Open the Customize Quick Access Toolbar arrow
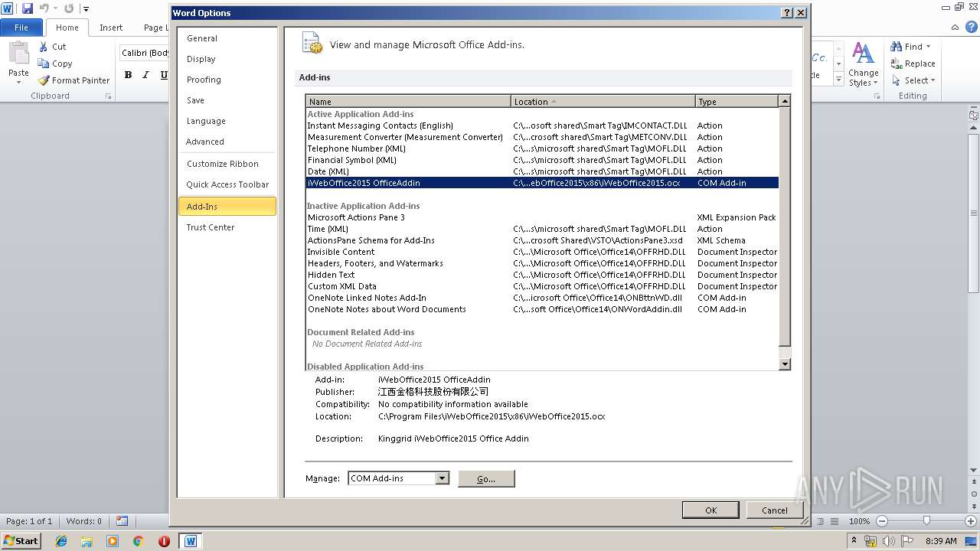The width and height of the screenshot is (980, 551). click(x=86, y=9)
